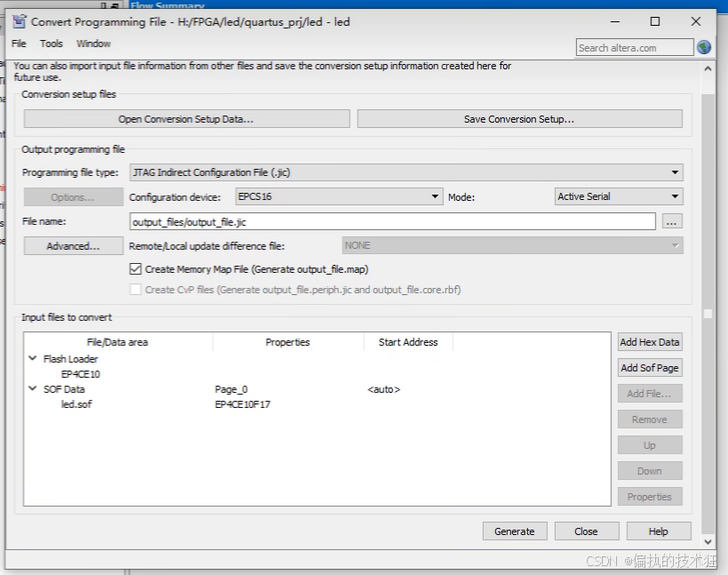Maximize the Convert Programming File window
The image size is (728, 575).
click(655, 21)
